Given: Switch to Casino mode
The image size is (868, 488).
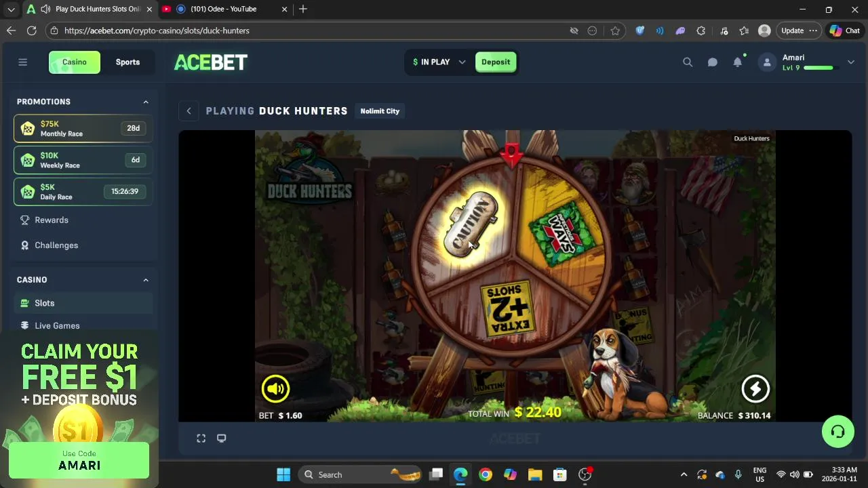Looking at the screenshot, I should (75, 62).
